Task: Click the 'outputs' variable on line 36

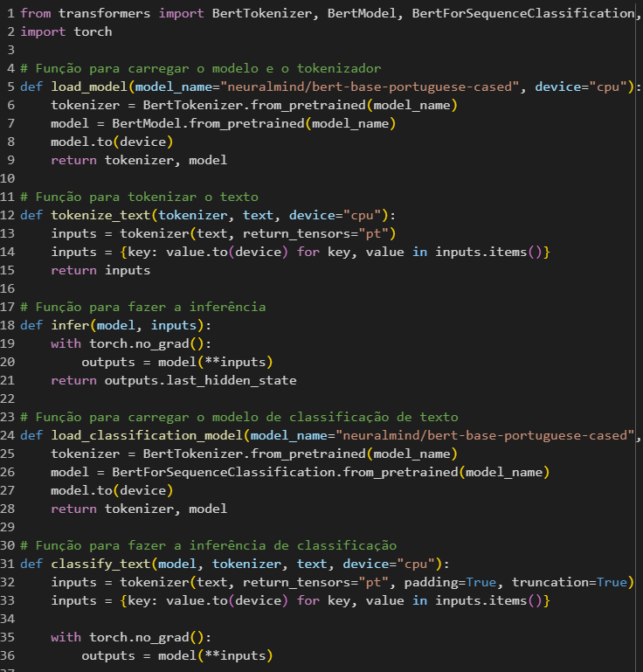Action: [108, 656]
